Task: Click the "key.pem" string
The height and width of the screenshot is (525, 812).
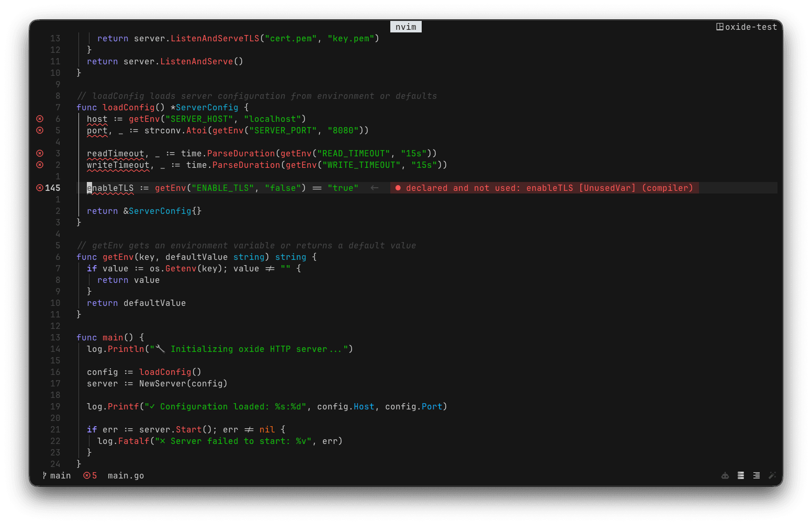Action: pyautogui.click(x=351, y=38)
